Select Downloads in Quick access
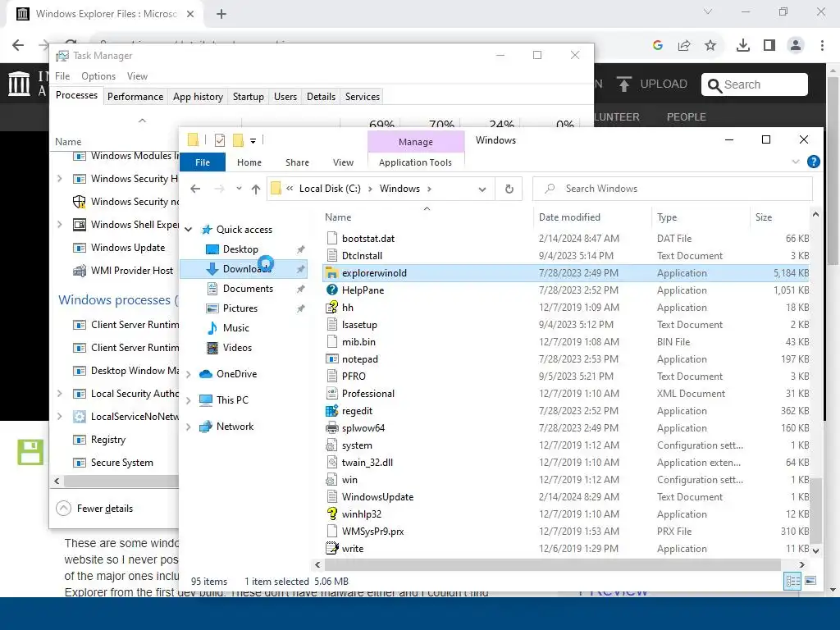840x630 pixels. click(x=244, y=269)
